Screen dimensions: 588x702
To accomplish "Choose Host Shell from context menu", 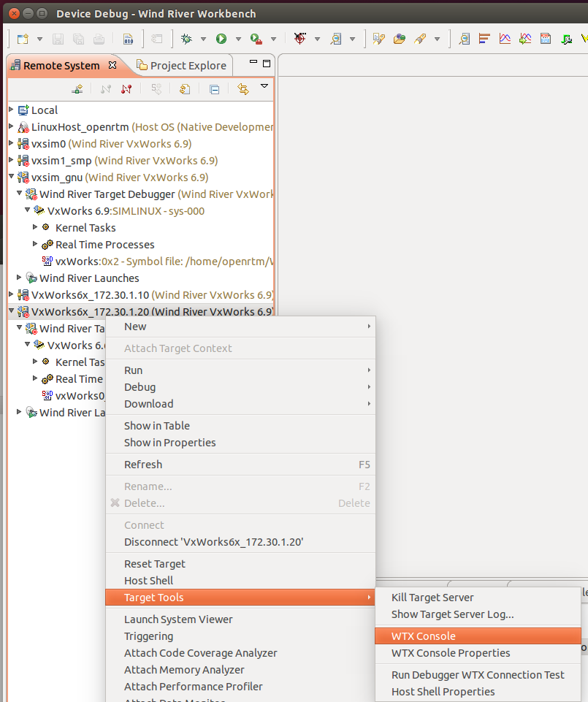I will [x=240, y=581].
